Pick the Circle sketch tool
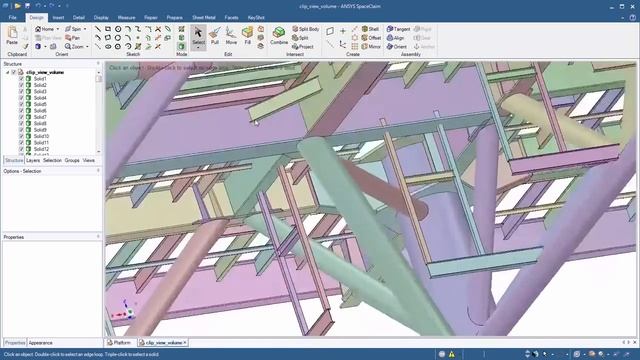640x360 pixels. [118, 29]
